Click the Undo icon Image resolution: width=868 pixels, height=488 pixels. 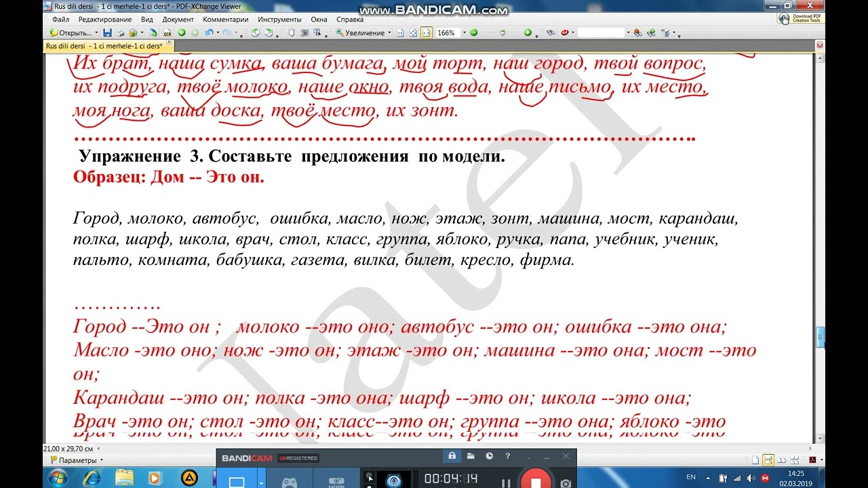point(209,33)
